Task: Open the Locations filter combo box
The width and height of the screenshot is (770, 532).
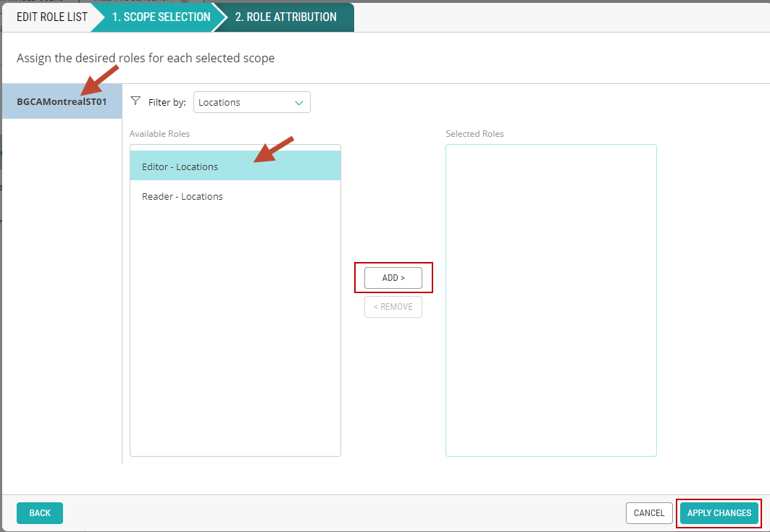Action: (x=251, y=102)
